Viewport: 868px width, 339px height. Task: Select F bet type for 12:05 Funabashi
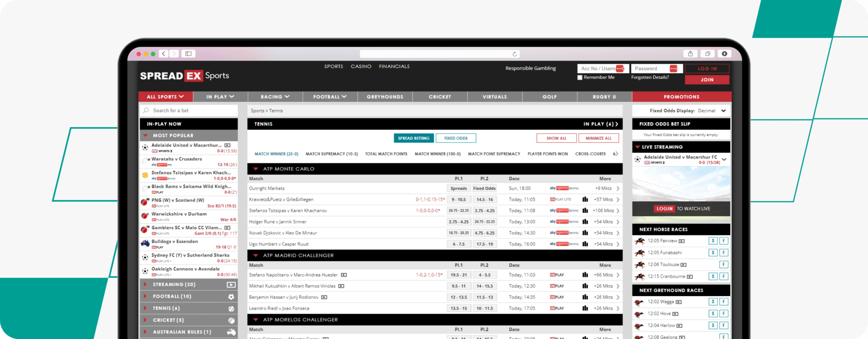pyautogui.click(x=724, y=253)
